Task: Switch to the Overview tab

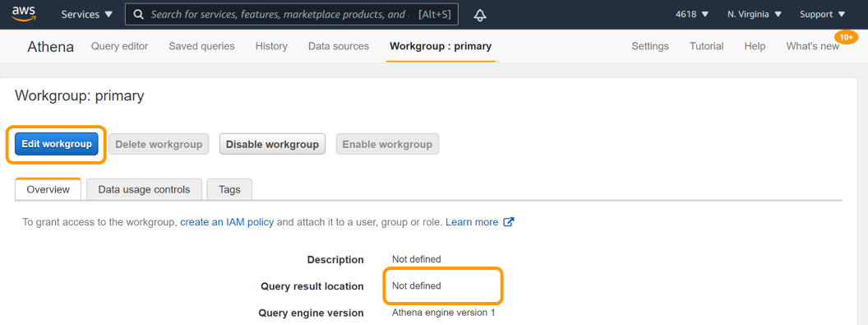Action: point(48,189)
